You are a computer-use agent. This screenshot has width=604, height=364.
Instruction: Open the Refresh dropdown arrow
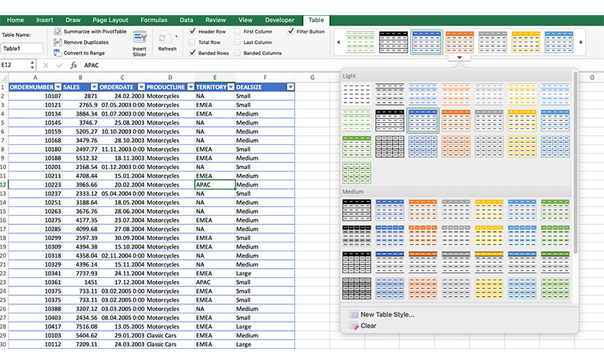coord(177,35)
